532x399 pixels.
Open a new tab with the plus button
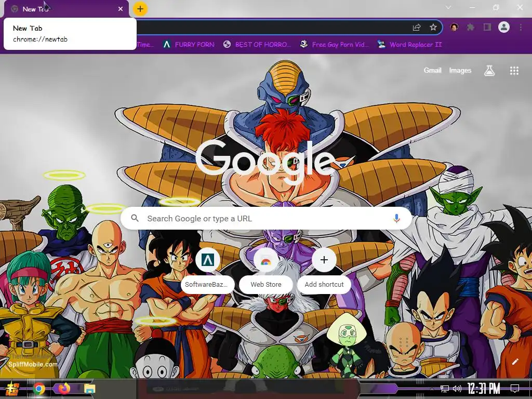coord(140,9)
